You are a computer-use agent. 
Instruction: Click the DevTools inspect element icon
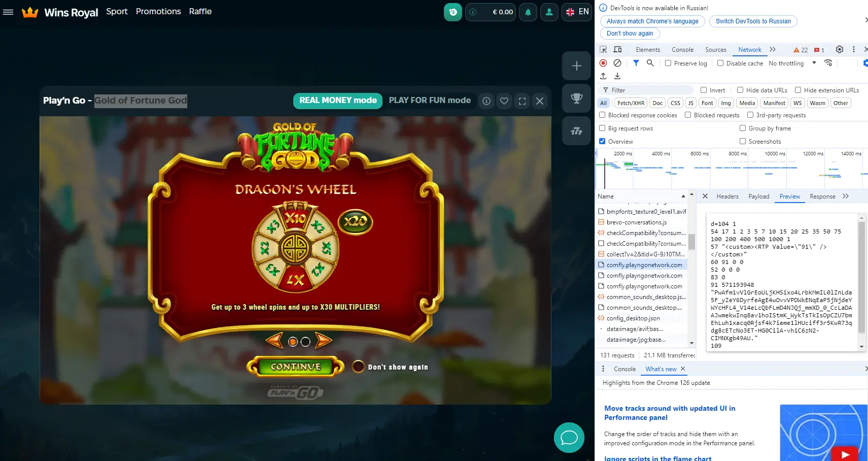point(603,49)
